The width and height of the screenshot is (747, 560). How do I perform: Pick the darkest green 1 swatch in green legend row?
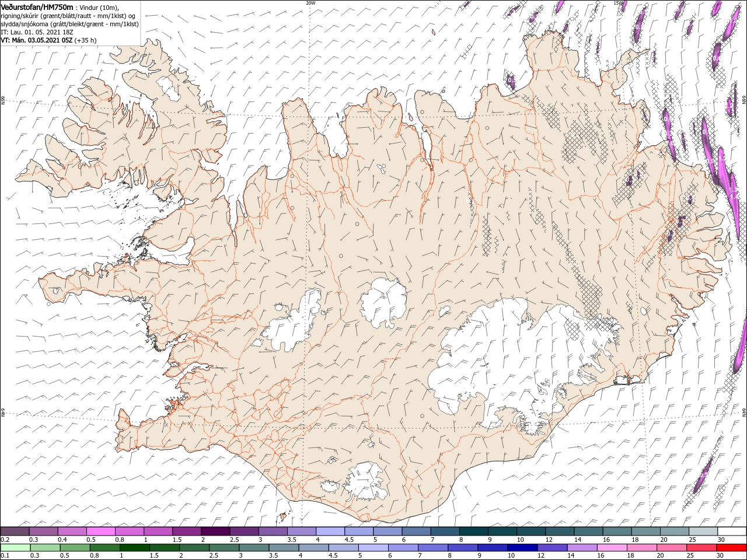click(134, 548)
